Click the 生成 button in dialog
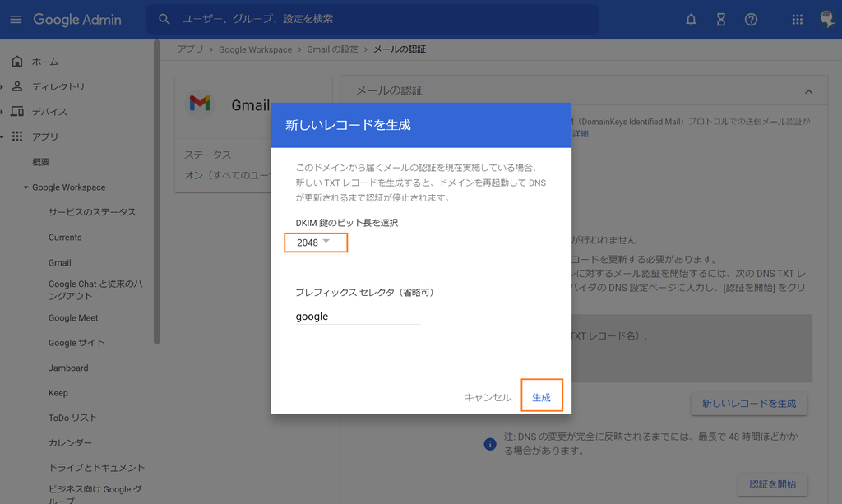 [x=541, y=397]
